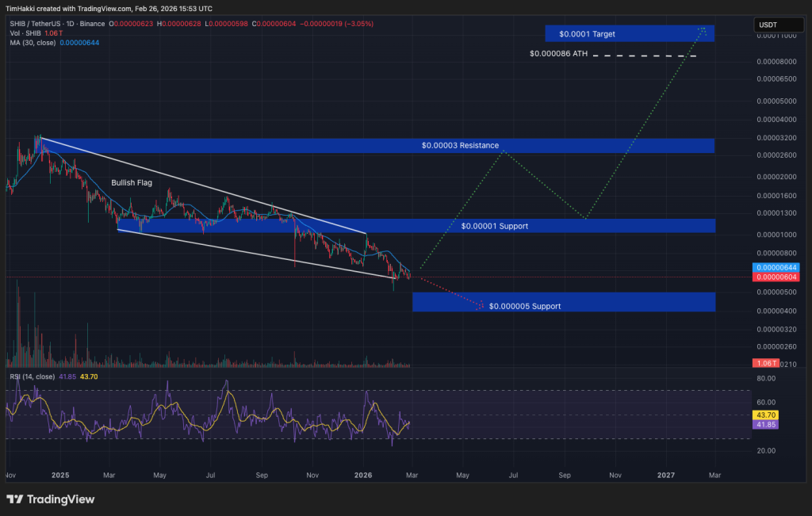The height and width of the screenshot is (516, 812).
Task: Click the blue 0.00000644 MA price label
Action: [776, 268]
